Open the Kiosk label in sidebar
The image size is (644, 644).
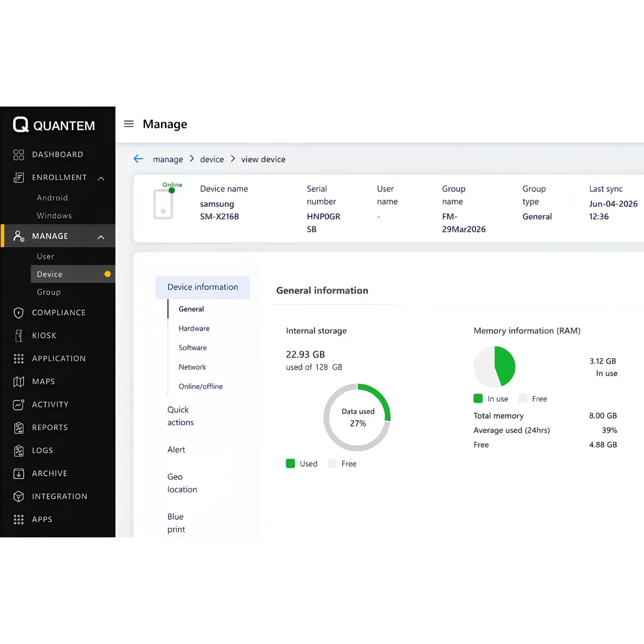pyautogui.click(x=44, y=336)
